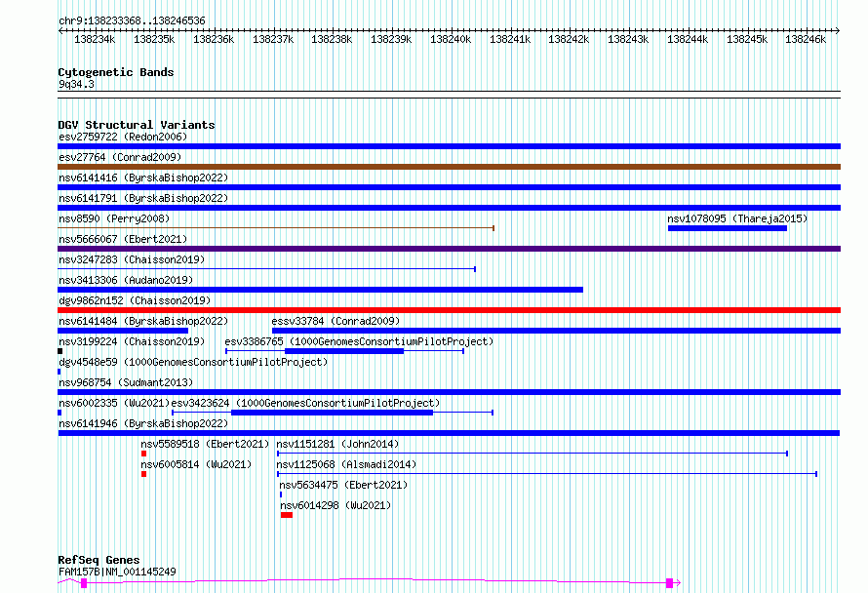Open dgv4548e59 (1000GenomesConsortiumPilotProject) label

[193, 362]
